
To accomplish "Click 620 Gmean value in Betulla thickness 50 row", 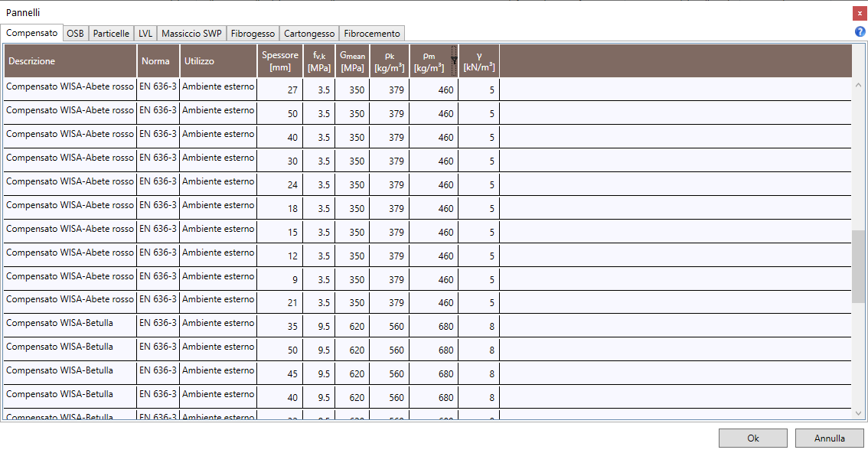I will (x=357, y=350).
